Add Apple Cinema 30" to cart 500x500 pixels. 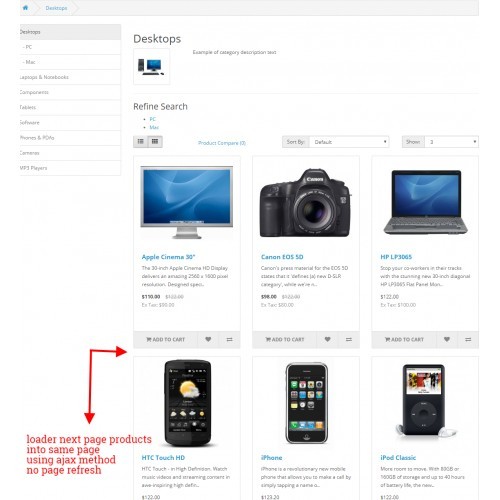tap(165, 339)
